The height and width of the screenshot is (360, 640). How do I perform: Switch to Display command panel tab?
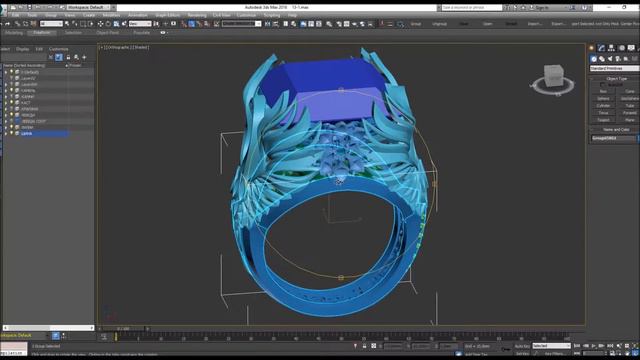pos(631,48)
